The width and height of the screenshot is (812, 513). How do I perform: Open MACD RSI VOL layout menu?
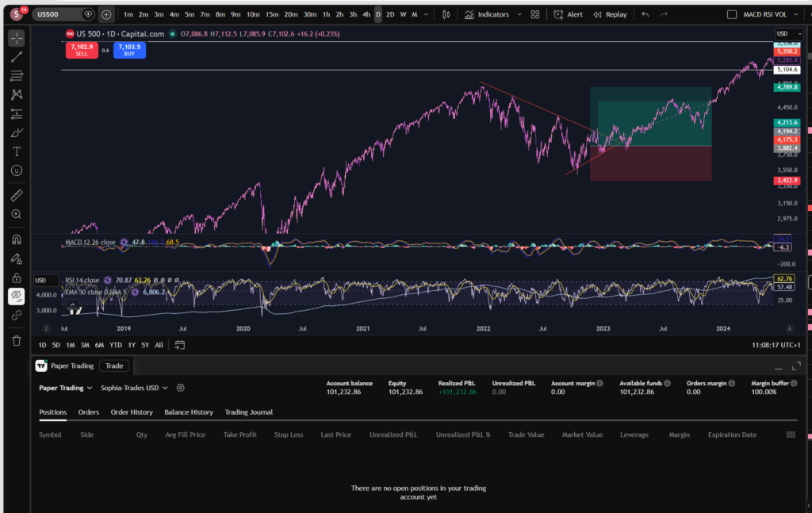[x=771, y=14]
